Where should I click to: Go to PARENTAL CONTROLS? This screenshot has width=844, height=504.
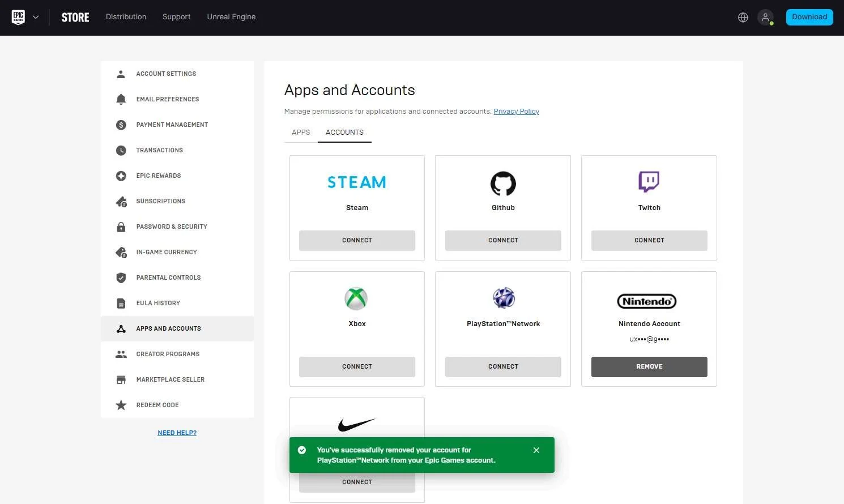pyautogui.click(x=177, y=278)
